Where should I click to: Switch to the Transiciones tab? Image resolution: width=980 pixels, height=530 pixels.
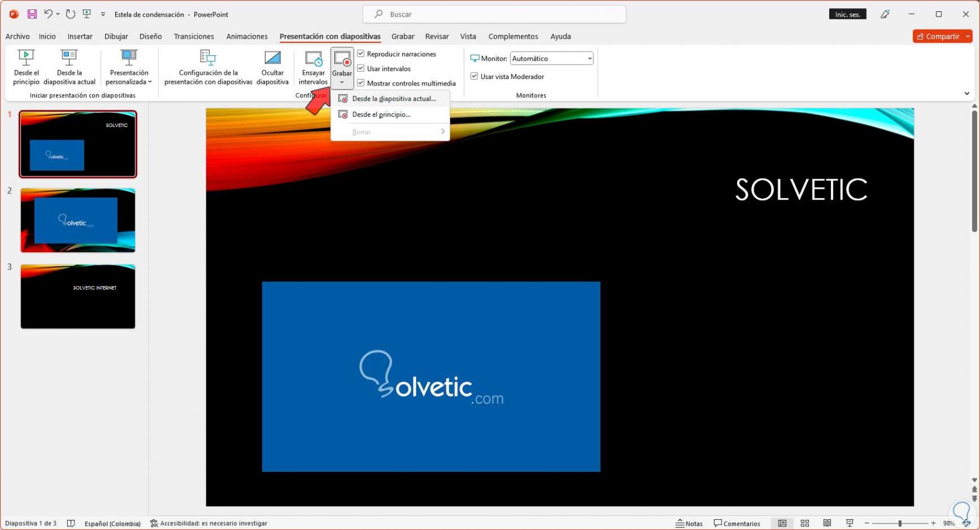[x=194, y=36]
